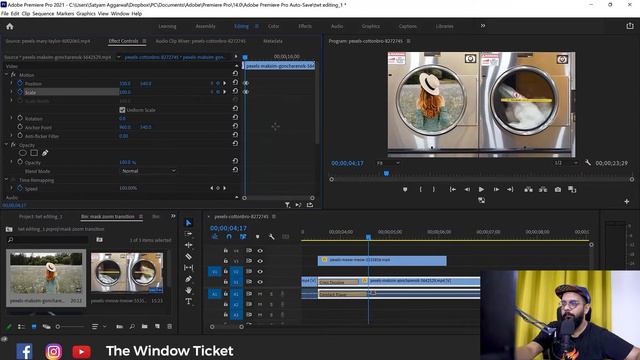640x360 pixels.
Task: Open the Audio Clip Mixer tab
Action: [200, 41]
